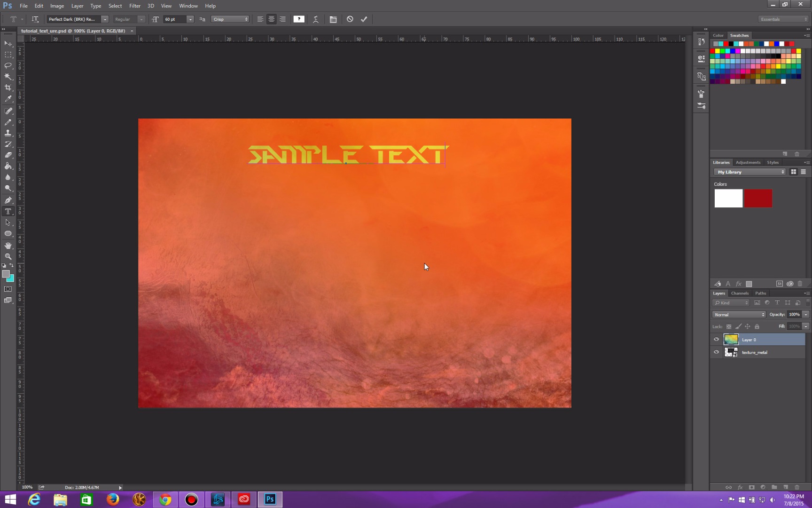Toggle text orientation
This screenshot has height=508, width=812.
(x=35, y=19)
